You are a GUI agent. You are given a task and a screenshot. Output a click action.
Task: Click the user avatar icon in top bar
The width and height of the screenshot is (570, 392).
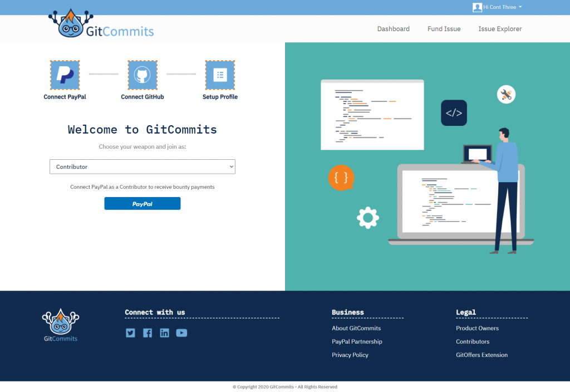click(x=477, y=7)
